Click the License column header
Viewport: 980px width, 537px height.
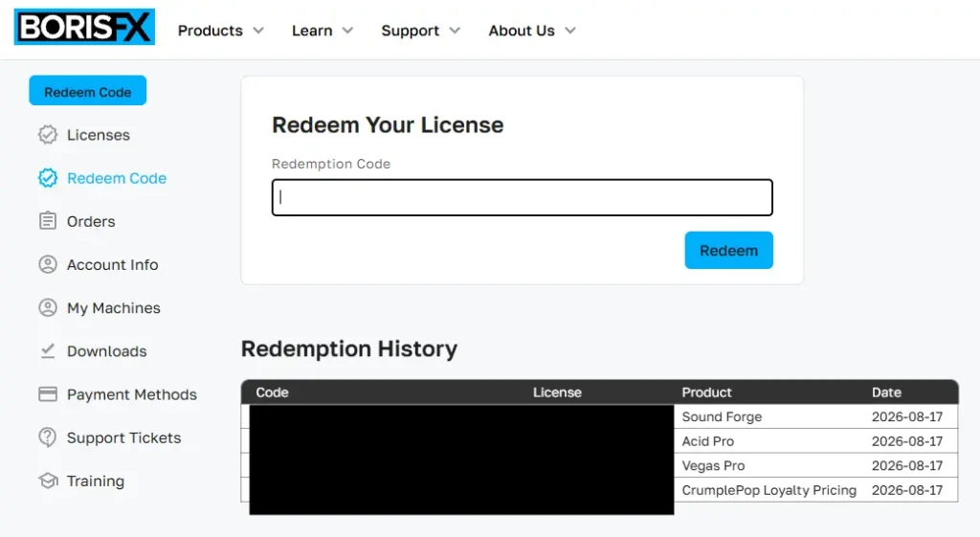pos(557,392)
